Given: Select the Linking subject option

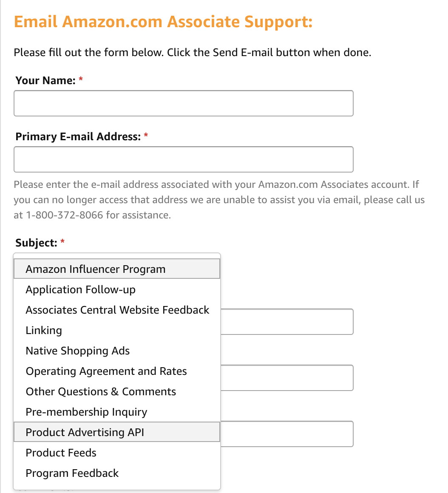Looking at the screenshot, I should tap(44, 331).
